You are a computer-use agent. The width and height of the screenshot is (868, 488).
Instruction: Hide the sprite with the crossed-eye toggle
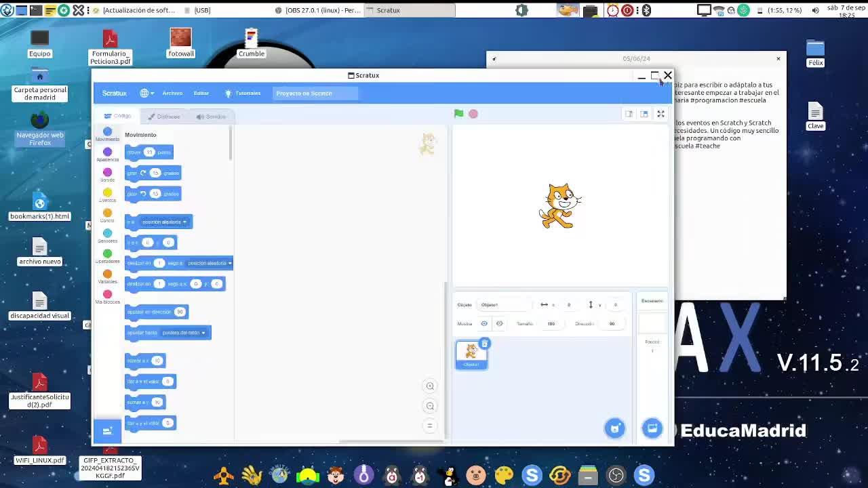click(500, 324)
